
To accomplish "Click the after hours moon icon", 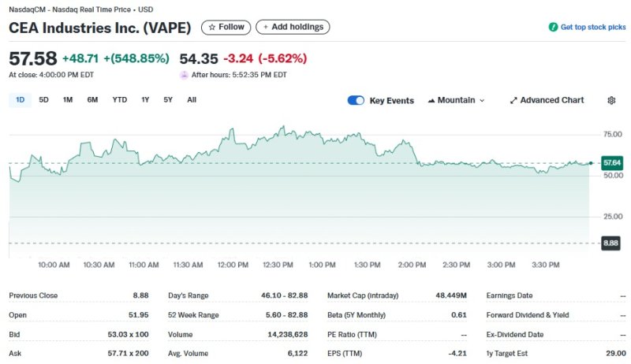I will coord(185,75).
